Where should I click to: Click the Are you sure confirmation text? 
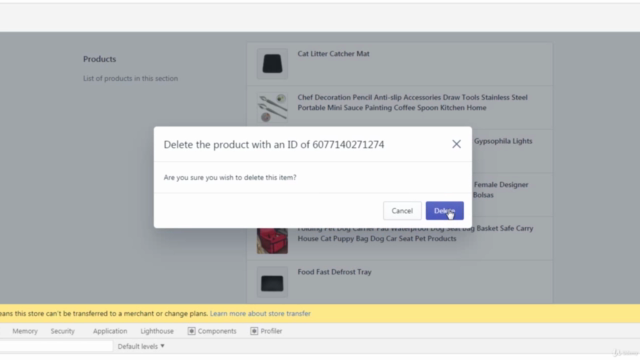[x=230, y=178]
